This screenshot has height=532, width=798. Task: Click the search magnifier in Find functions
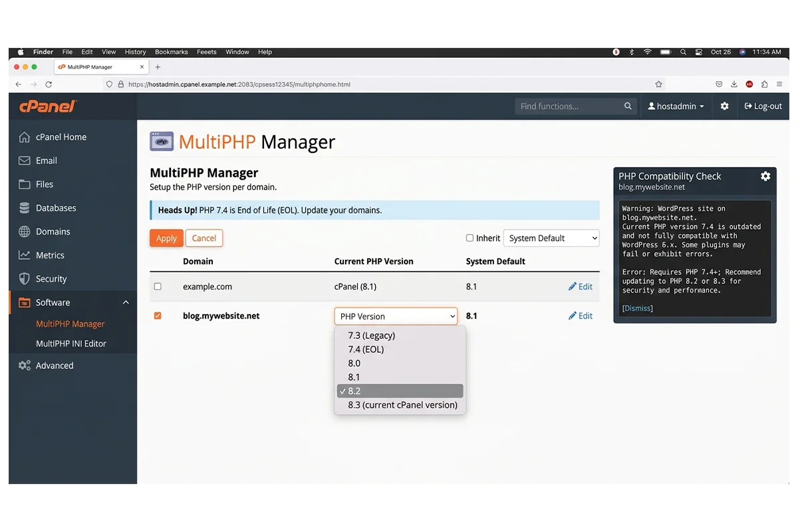[628, 106]
